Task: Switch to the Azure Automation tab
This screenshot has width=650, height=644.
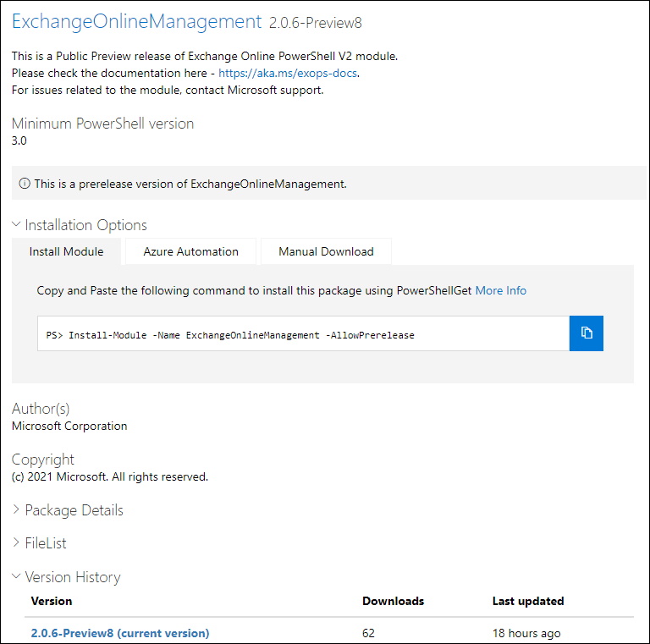Action: (x=190, y=251)
